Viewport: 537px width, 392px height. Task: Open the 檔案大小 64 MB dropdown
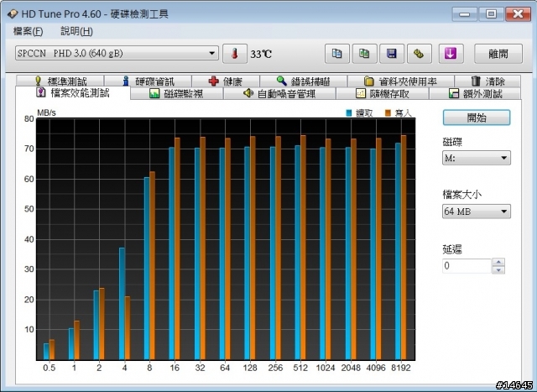[x=477, y=212]
